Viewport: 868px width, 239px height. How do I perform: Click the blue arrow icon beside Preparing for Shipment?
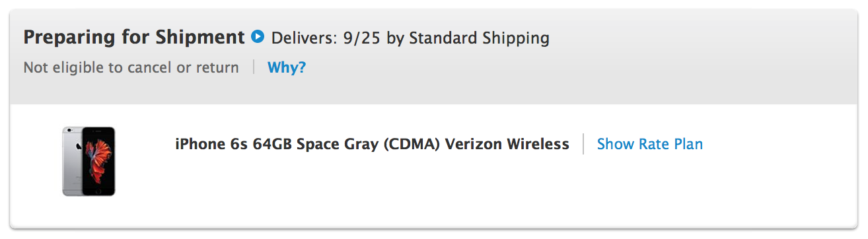pyautogui.click(x=258, y=37)
